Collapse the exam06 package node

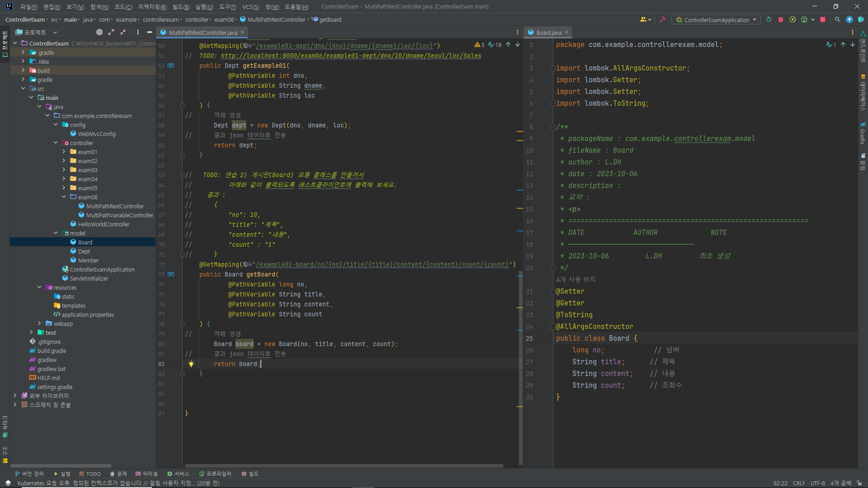(x=64, y=197)
